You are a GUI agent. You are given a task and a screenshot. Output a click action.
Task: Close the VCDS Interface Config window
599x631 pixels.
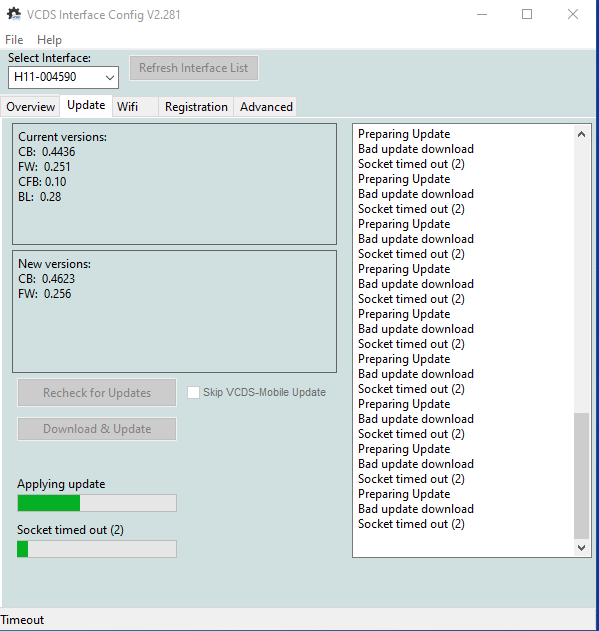click(573, 14)
